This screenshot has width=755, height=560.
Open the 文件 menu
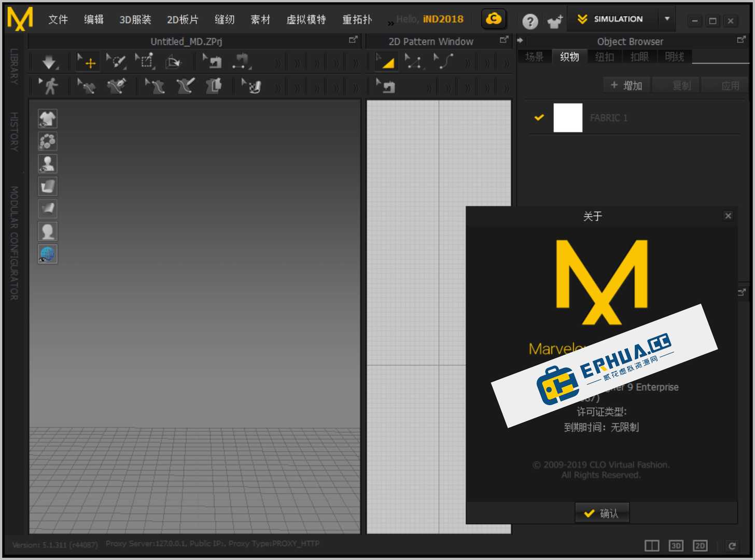(x=58, y=20)
